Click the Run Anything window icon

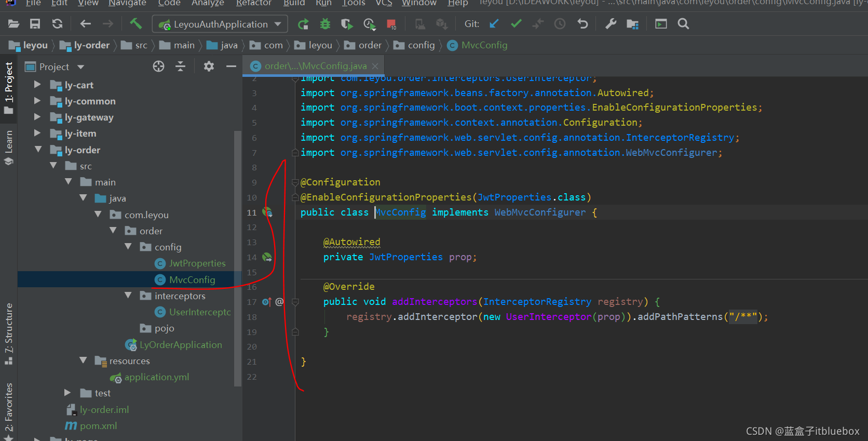661,24
